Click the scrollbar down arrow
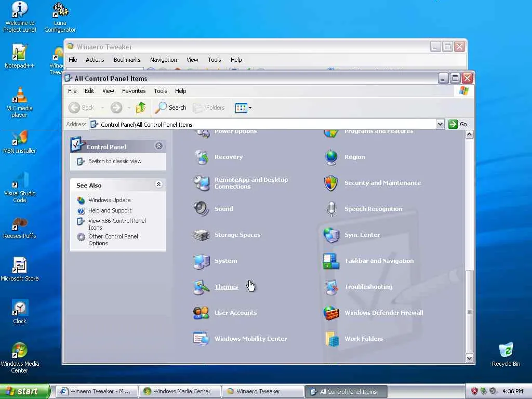Image resolution: width=532 pixels, height=399 pixels. (x=469, y=358)
